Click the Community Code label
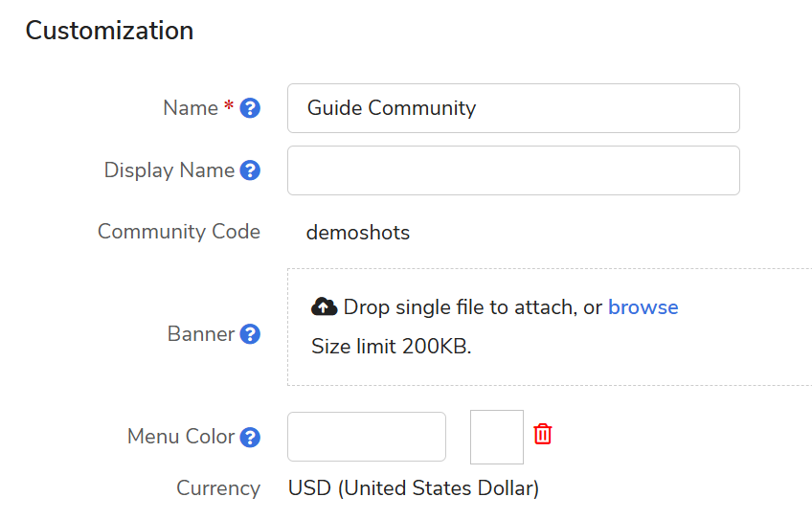This screenshot has height=520, width=812. (x=179, y=232)
